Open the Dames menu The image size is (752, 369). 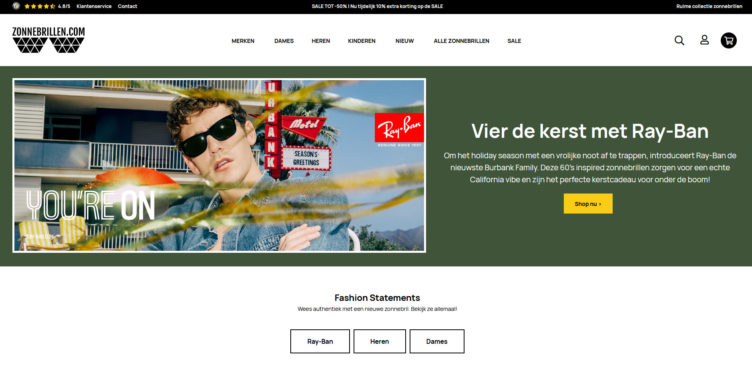[x=284, y=41]
